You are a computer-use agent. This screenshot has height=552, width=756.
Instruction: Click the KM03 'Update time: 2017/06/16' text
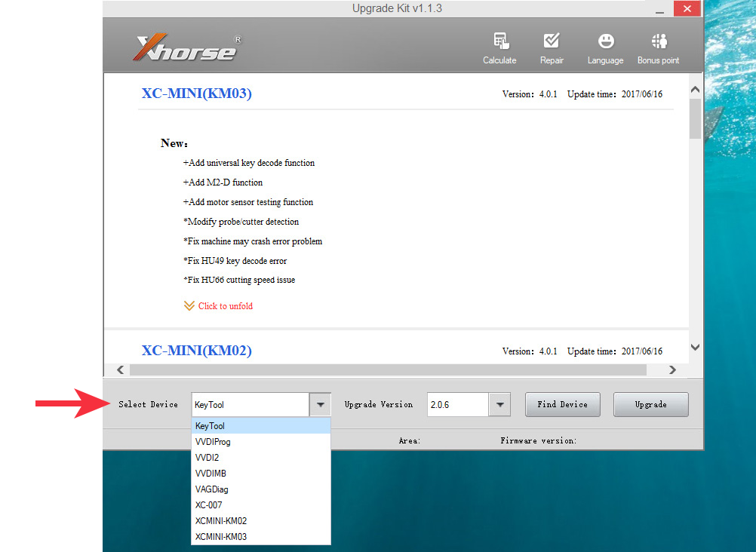(x=615, y=94)
